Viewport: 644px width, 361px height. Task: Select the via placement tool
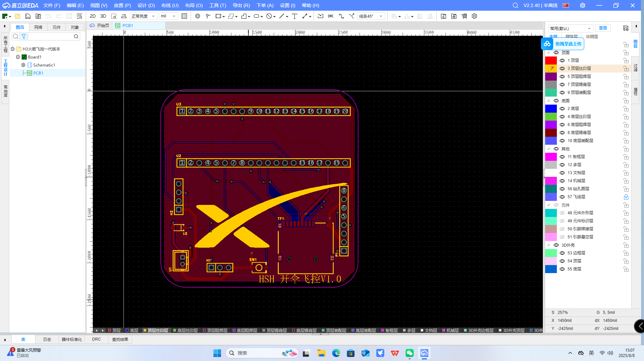[198, 16]
